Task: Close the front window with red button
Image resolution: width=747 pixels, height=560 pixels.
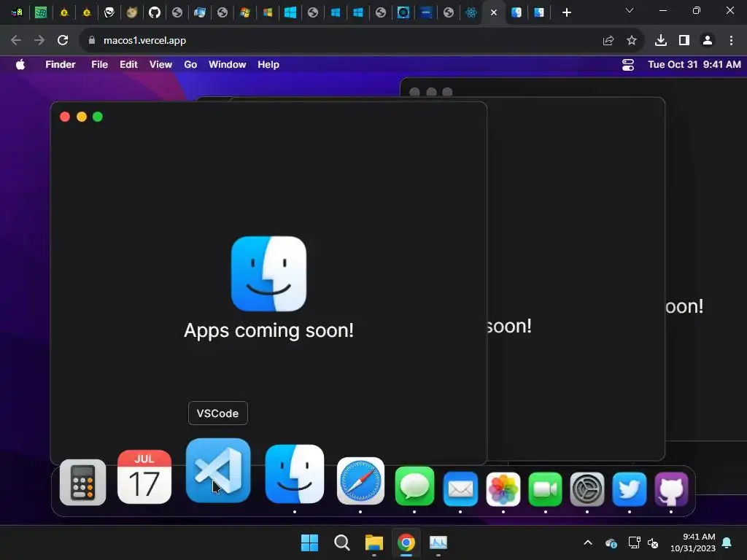Action: [x=65, y=117]
